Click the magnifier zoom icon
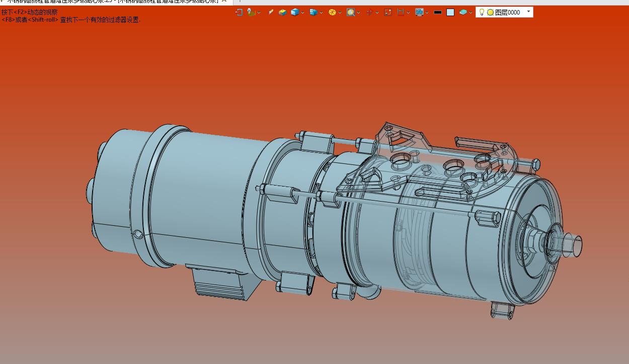 (351, 12)
